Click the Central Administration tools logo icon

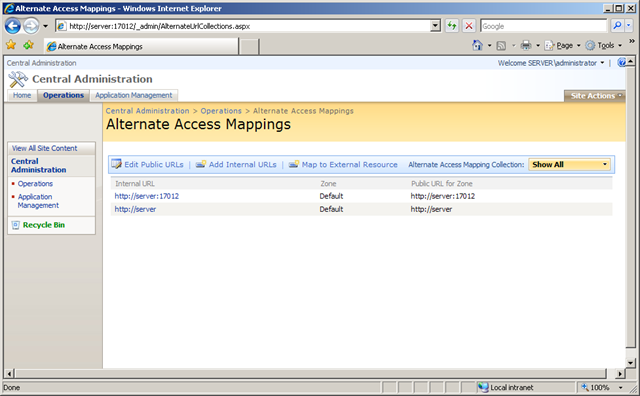[18, 79]
